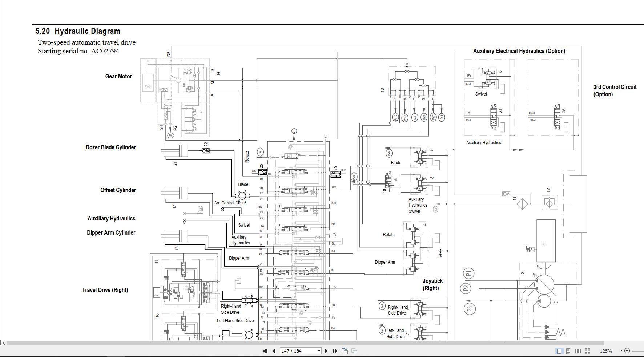Image resolution: width=644 pixels, height=357 pixels.
Task: Open the two-page side-by-side view icon
Action: click(x=579, y=351)
